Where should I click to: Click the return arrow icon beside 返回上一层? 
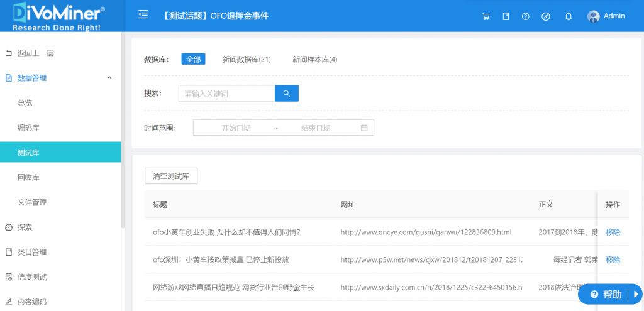[x=9, y=53]
